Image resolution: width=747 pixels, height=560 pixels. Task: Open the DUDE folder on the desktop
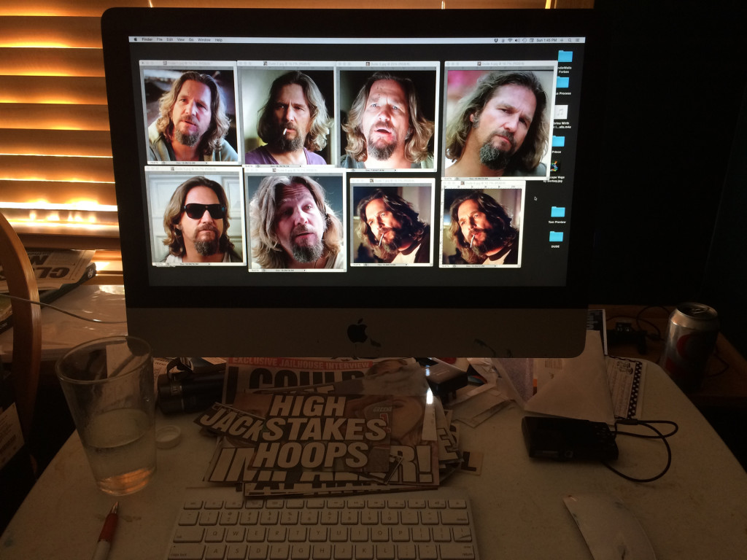[x=556, y=236]
